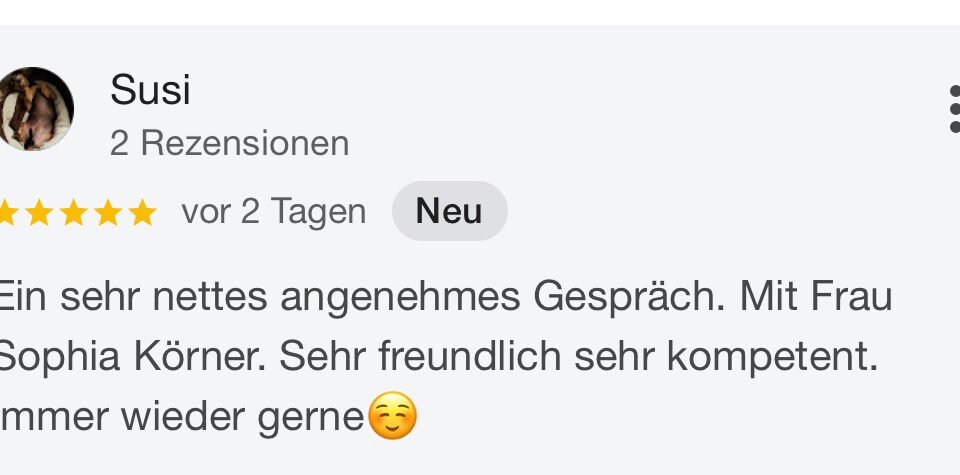The height and width of the screenshot is (475, 960).
Task: View Susi's 2 Rezensionen
Action: (229, 144)
